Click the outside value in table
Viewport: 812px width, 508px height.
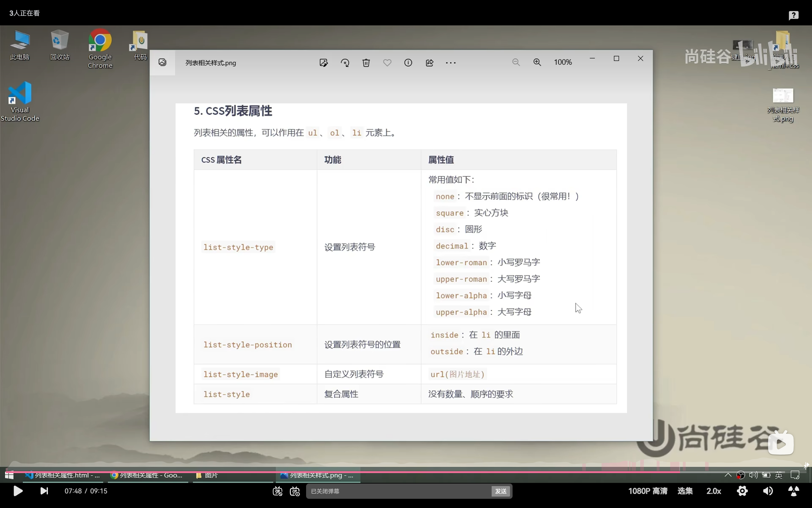[x=447, y=351]
